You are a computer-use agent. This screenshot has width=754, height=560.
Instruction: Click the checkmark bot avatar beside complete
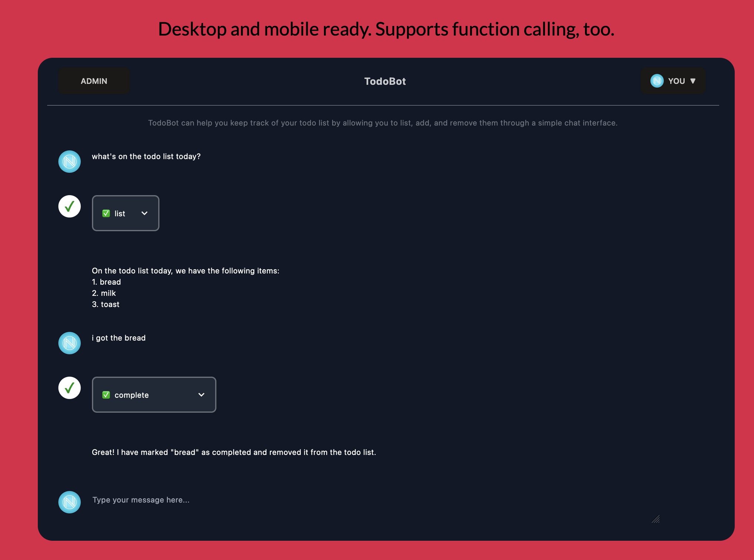point(69,388)
